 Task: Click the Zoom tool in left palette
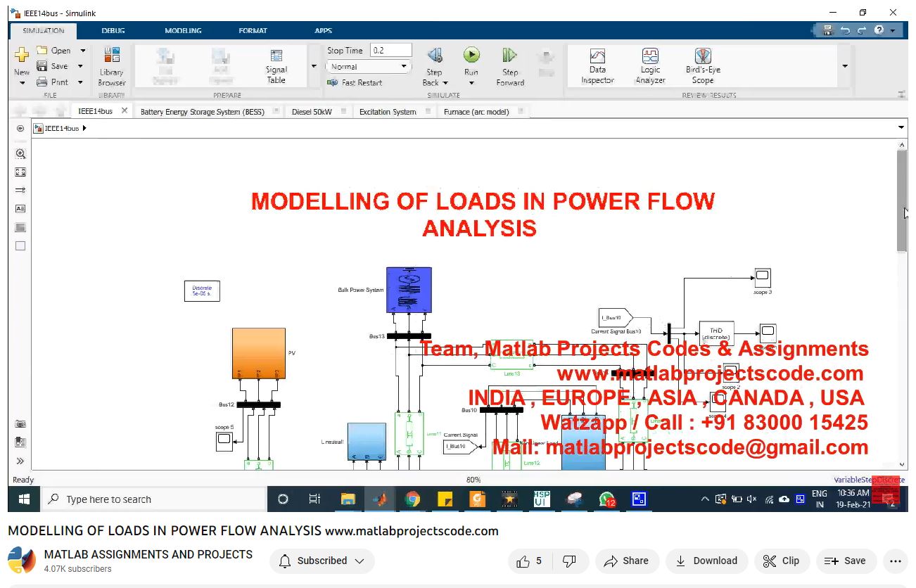click(20, 153)
